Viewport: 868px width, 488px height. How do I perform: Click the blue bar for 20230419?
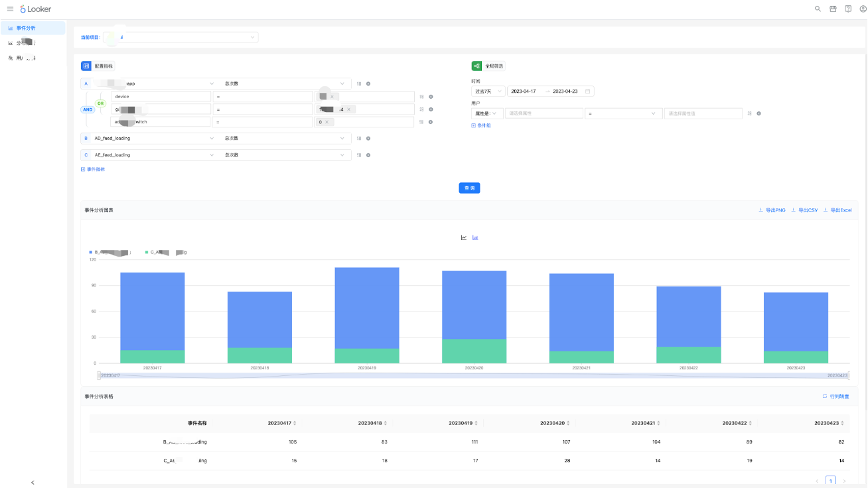(367, 308)
